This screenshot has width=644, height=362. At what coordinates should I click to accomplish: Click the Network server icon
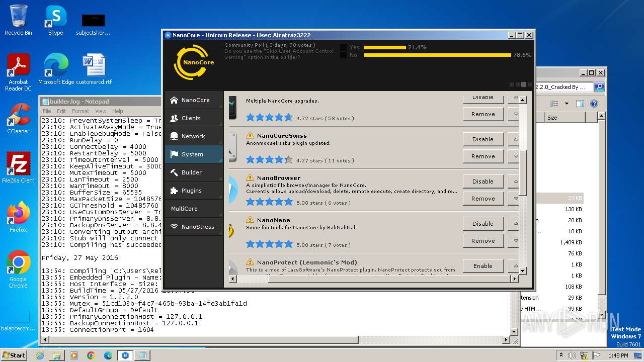[x=174, y=136]
